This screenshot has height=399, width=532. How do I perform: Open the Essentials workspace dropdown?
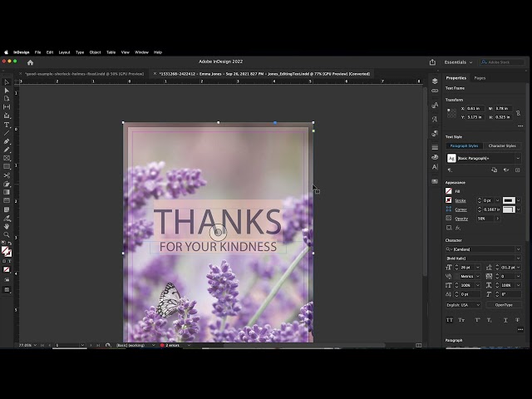(x=458, y=62)
